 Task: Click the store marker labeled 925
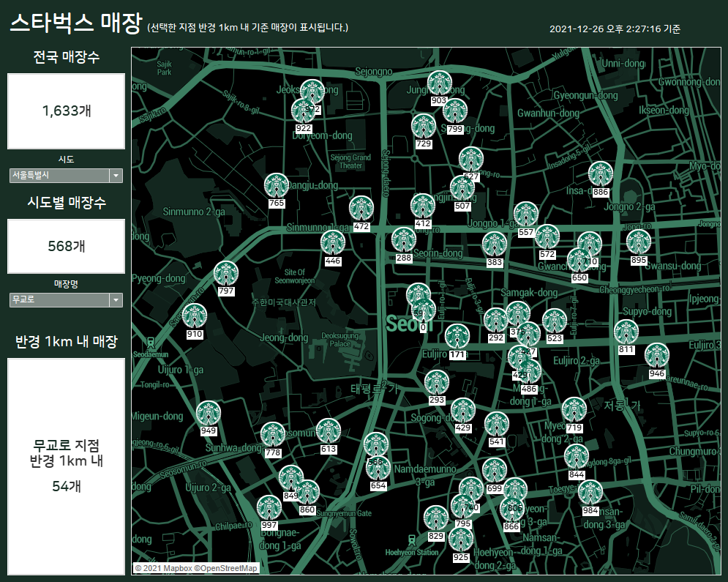click(x=461, y=540)
